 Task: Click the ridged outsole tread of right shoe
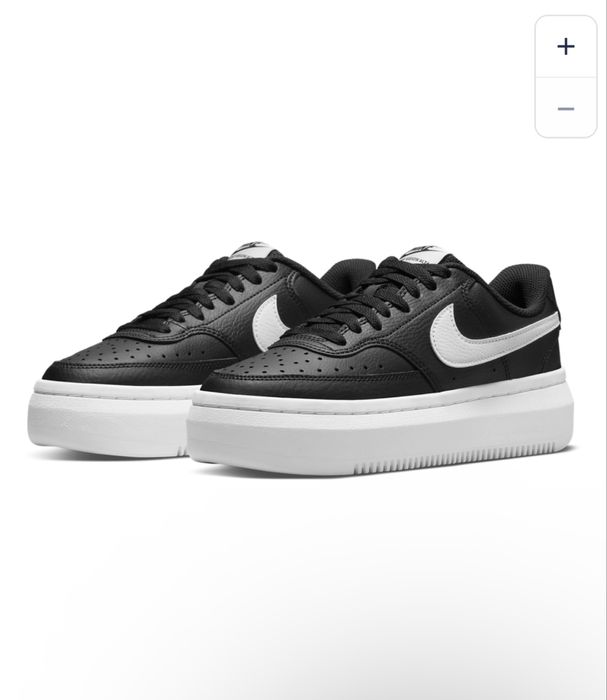pos(455,460)
